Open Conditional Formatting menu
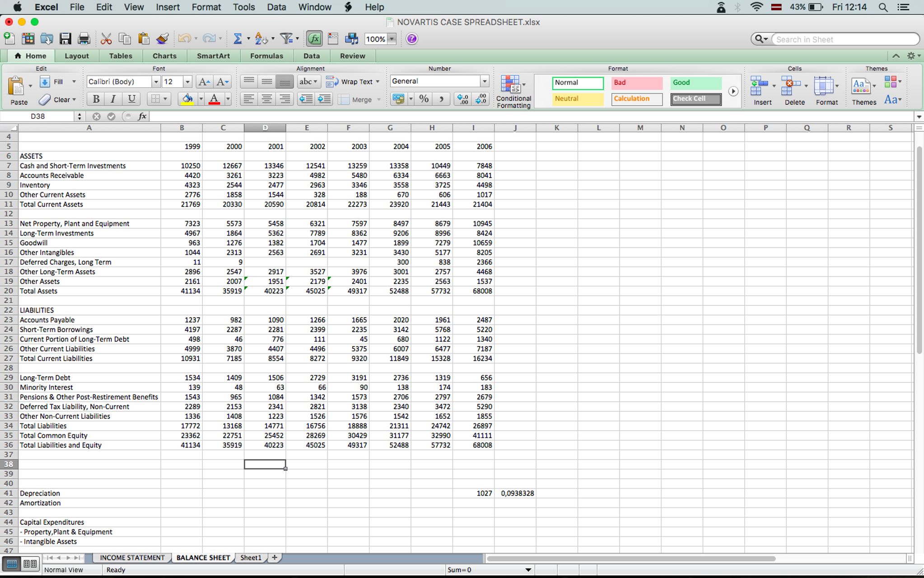Screen dimensions: 924x578 click(x=513, y=92)
